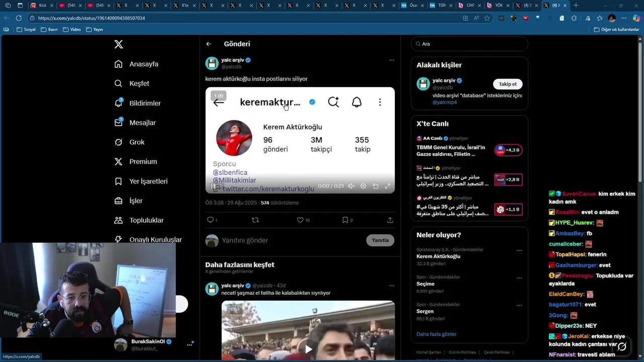The height and width of the screenshot is (362, 644).
Task: Bookmark the post with the bookmark icon
Action: coord(345,220)
